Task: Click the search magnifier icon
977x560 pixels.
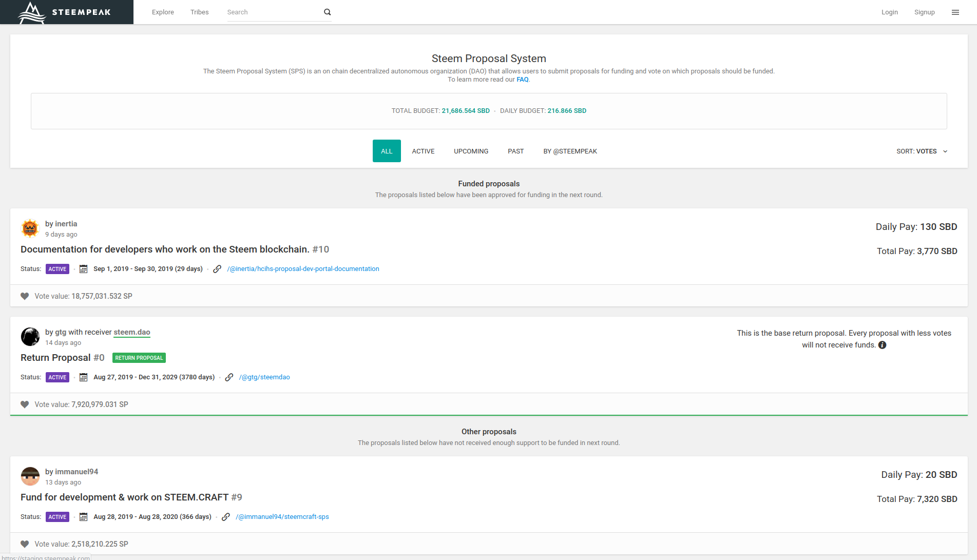Action: tap(328, 12)
